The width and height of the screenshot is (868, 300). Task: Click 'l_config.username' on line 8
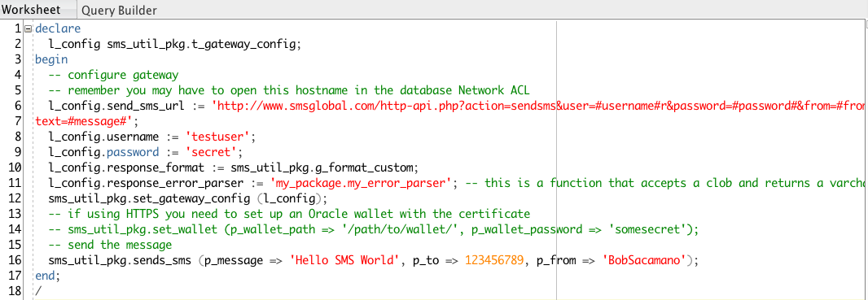(x=104, y=136)
